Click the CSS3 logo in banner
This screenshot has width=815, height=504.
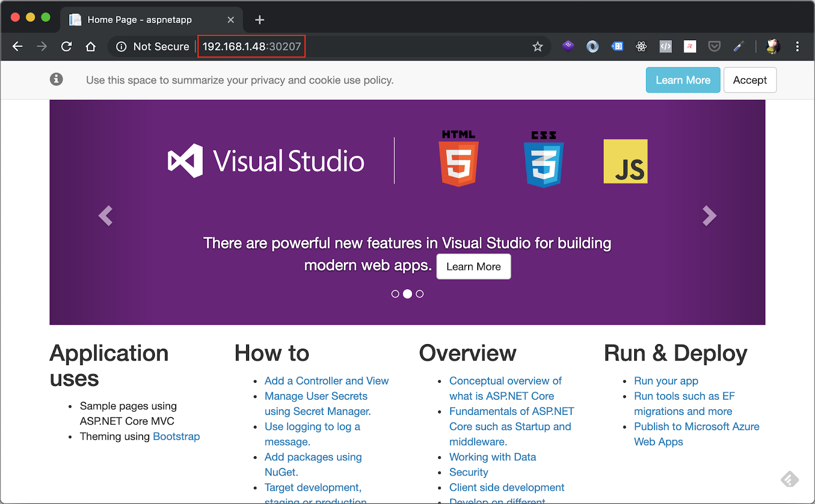click(544, 159)
